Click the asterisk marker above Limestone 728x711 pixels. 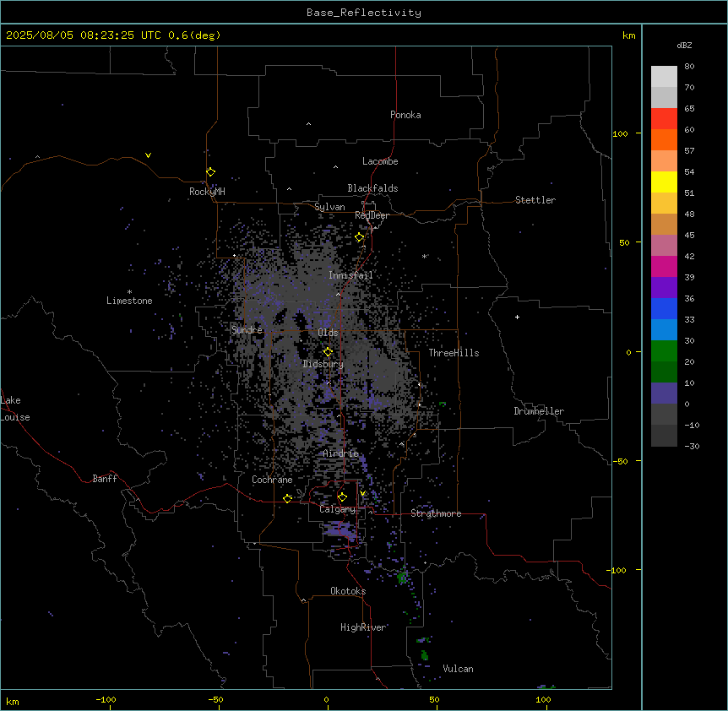coord(129,291)
